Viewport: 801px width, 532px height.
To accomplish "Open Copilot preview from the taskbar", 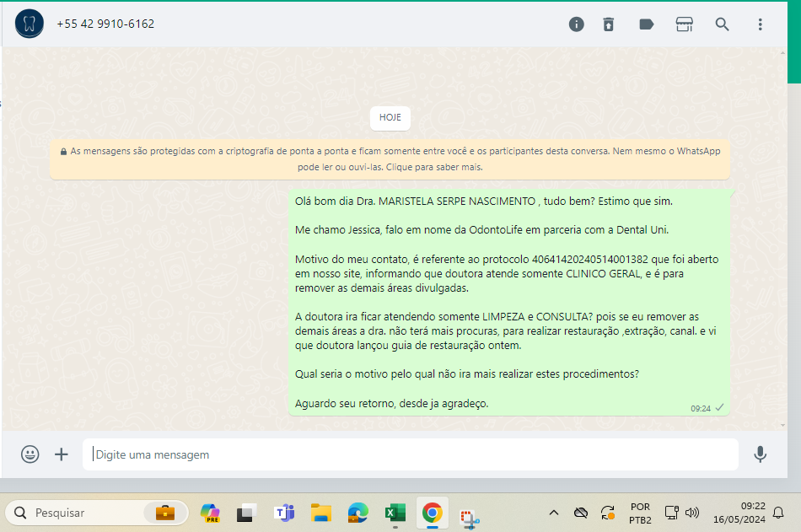I will pos(210,513).
